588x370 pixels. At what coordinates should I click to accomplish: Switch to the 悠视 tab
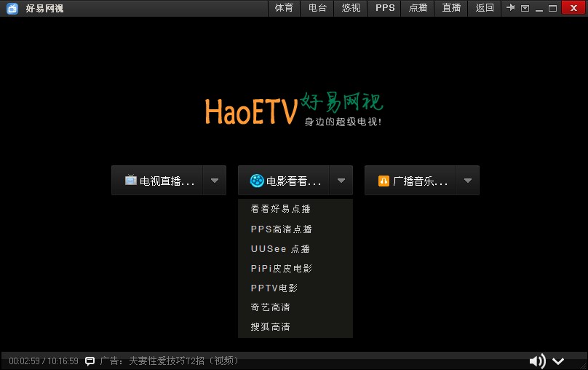click(x=351, y=8)
